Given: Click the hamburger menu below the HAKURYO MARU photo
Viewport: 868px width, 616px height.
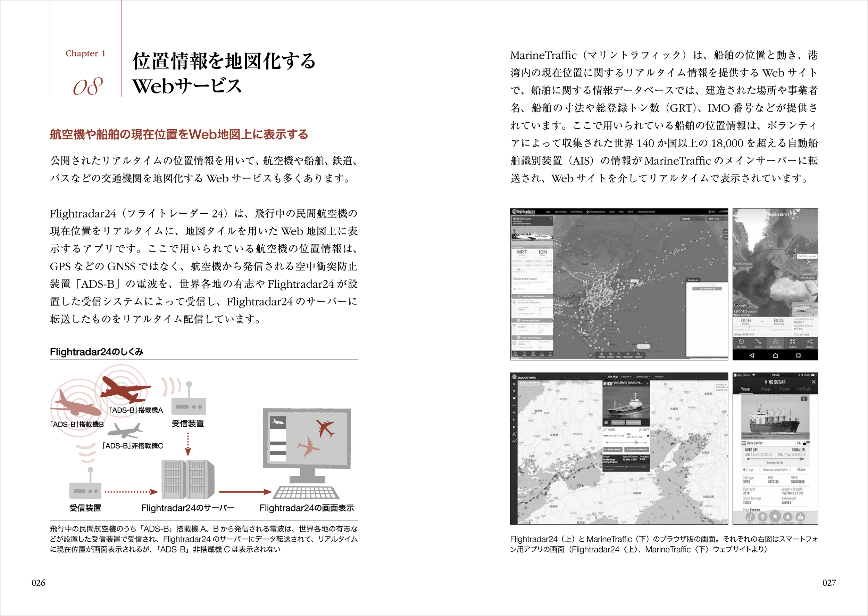Looking at the screenshot, I should [606, 422].
